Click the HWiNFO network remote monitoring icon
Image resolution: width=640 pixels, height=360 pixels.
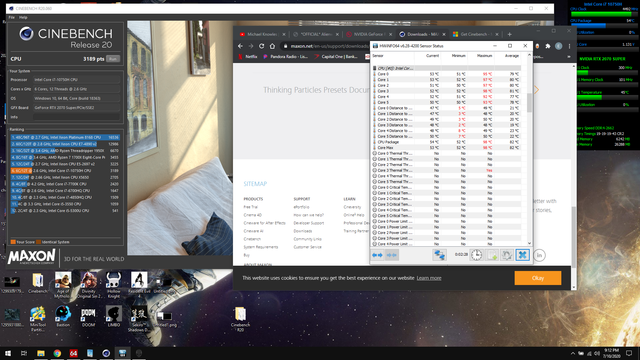[x=440, y=255]
